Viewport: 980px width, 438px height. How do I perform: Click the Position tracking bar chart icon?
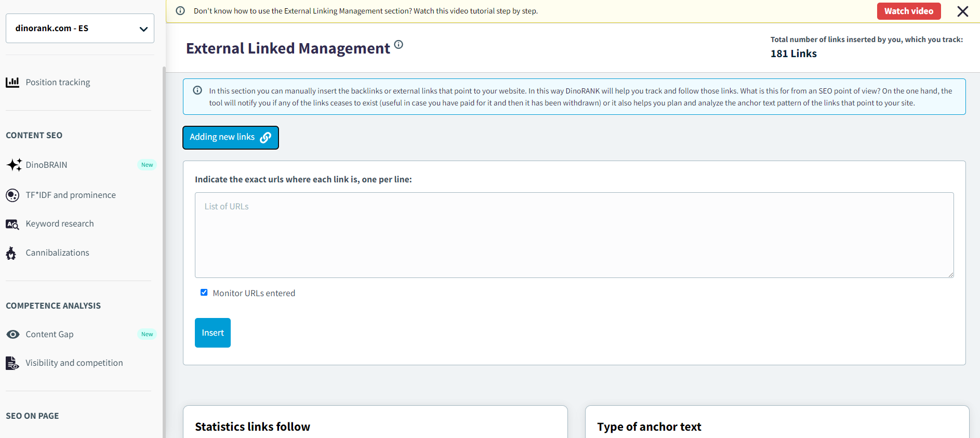pyautogui.click(x=12, y=82)
